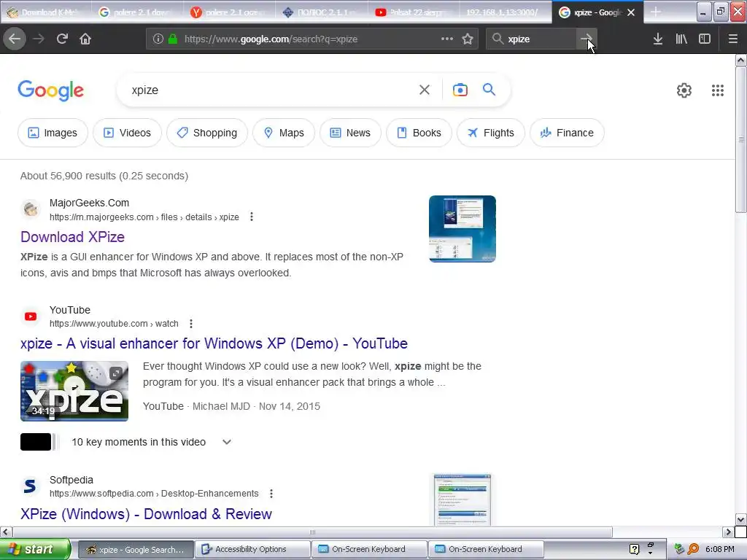Click in the Google search input field
Screen dimensions: 747x560
coord(271,90)
